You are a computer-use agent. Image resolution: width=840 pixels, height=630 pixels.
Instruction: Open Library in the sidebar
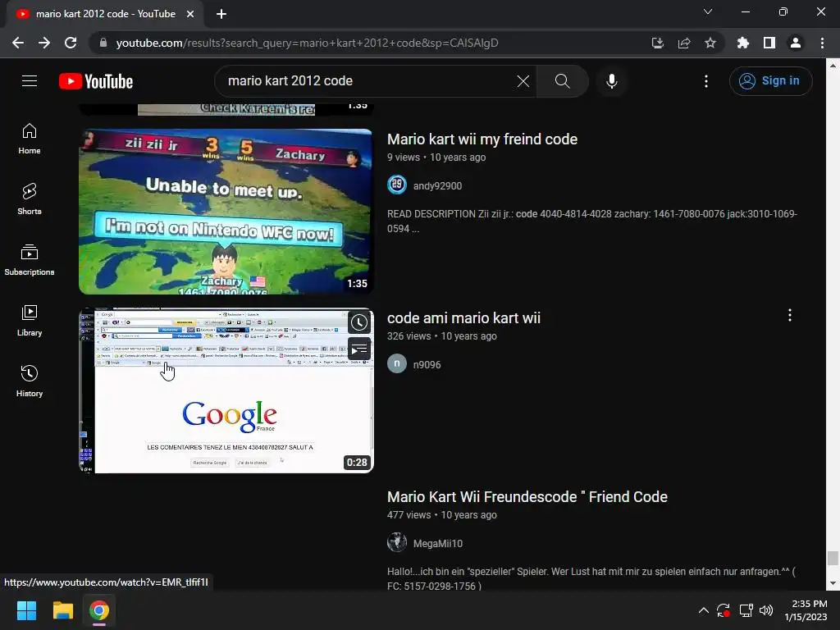(30, 321)
